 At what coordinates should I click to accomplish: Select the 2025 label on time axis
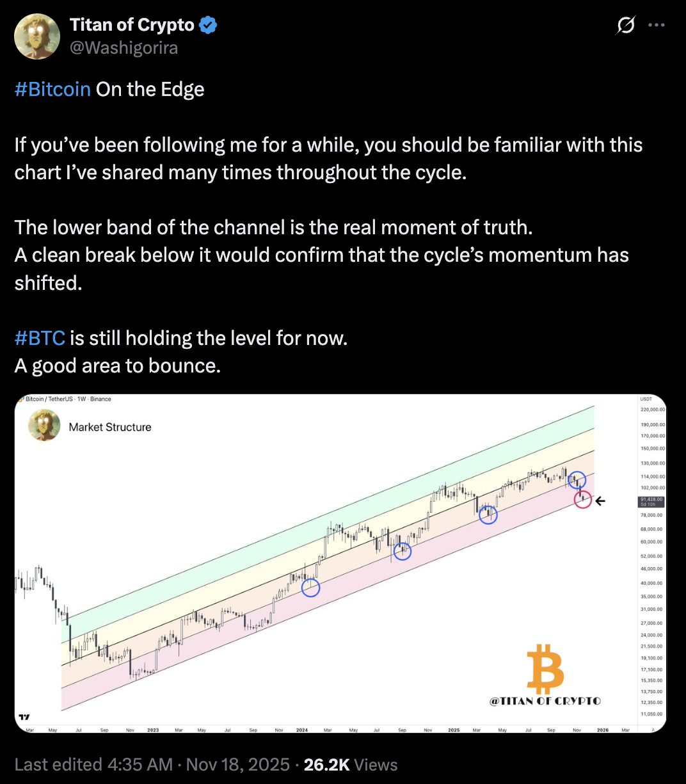pos(454,730)
